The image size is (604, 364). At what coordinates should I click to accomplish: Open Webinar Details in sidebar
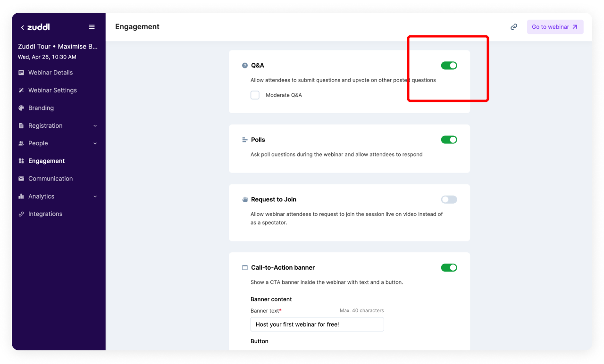pos(50,73)
